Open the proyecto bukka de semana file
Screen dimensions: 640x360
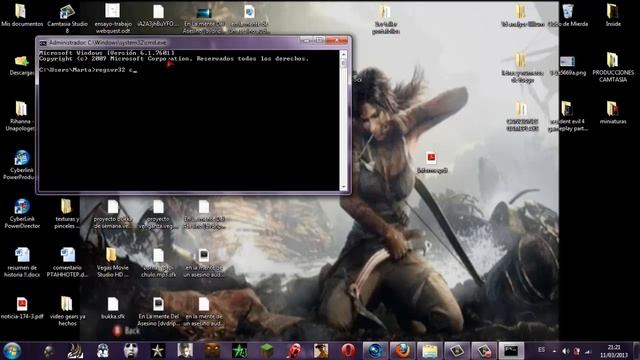pyautogui.click(x=113, y=213)
